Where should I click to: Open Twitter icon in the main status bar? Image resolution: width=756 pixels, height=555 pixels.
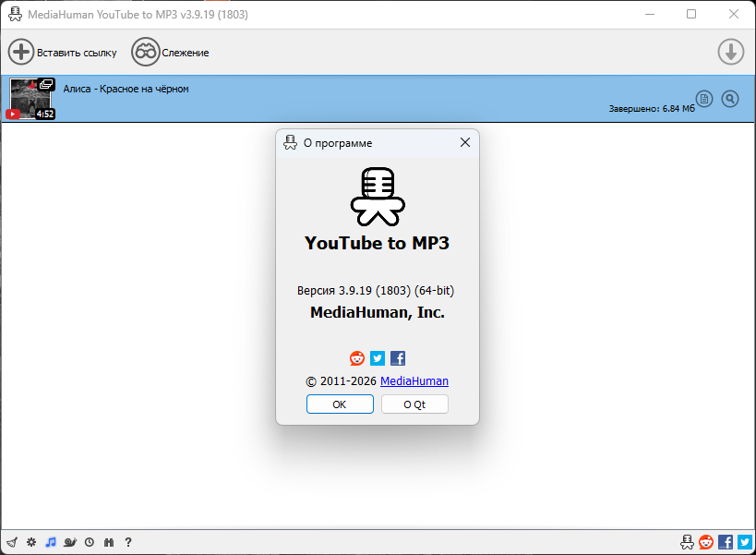745,542
